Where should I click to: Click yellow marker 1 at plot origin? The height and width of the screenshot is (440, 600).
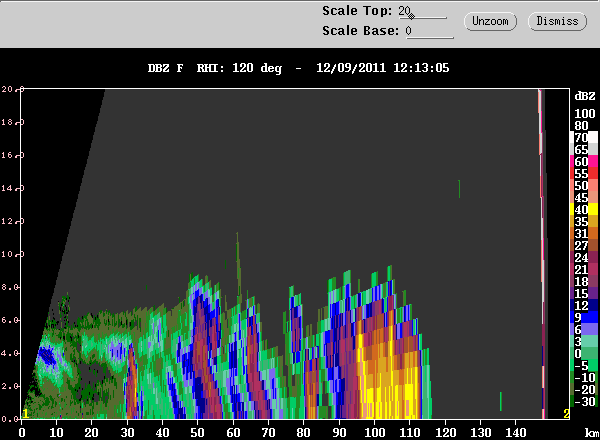[25, 413]
